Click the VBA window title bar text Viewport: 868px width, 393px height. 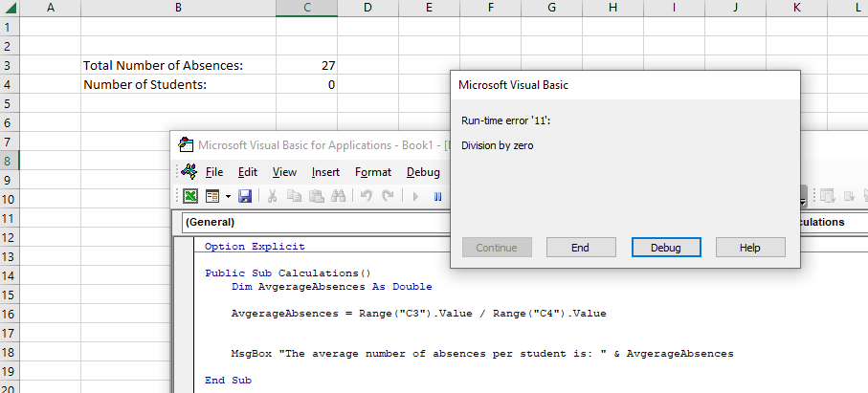pos(323,145)
